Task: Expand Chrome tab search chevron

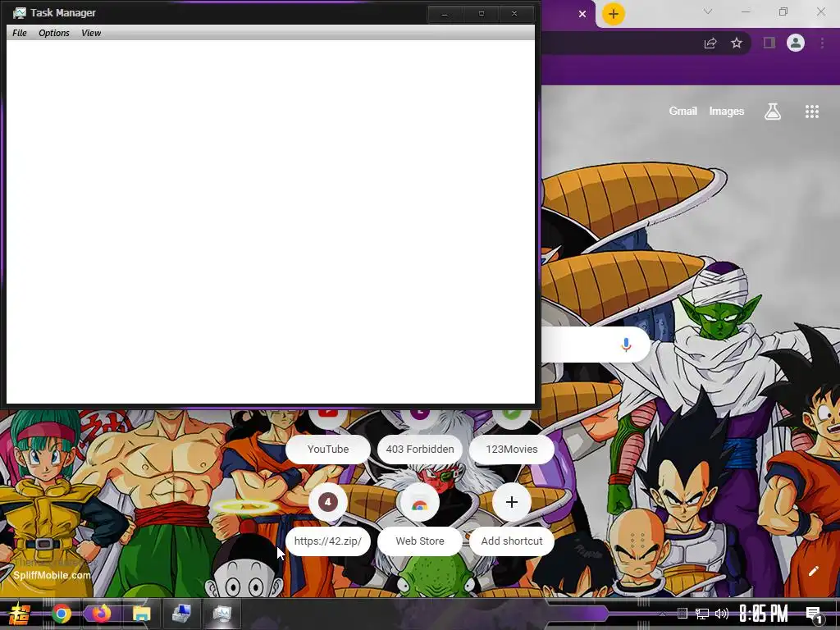Action: 708,11
